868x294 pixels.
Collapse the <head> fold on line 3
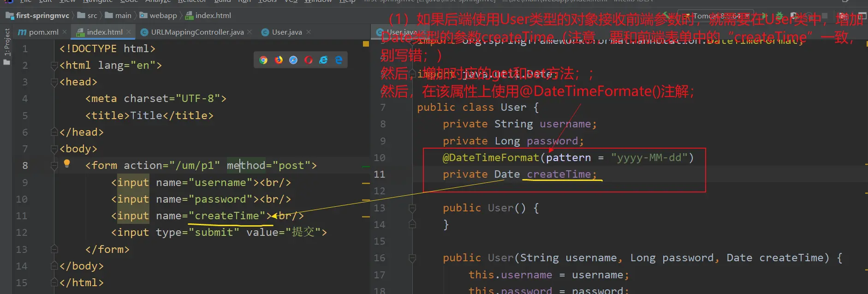coord(54,82)
